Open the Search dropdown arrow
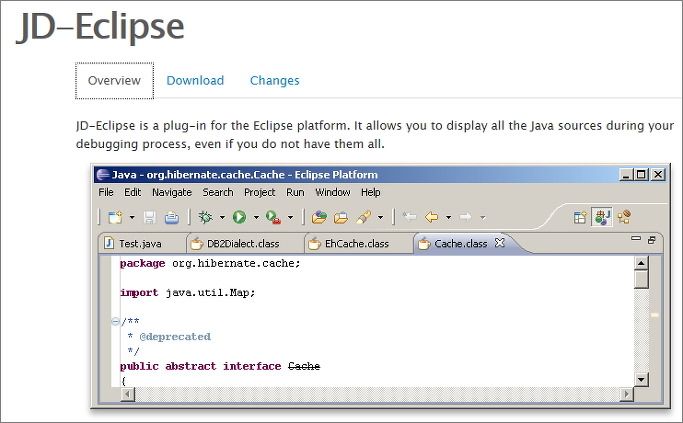This screenshot has width=683, height=423. 380,217
